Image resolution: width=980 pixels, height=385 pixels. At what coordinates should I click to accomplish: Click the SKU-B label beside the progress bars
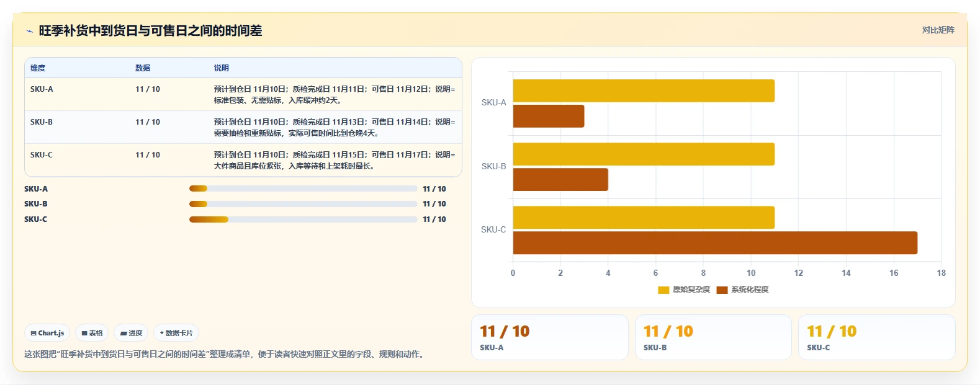click(36, 203)
